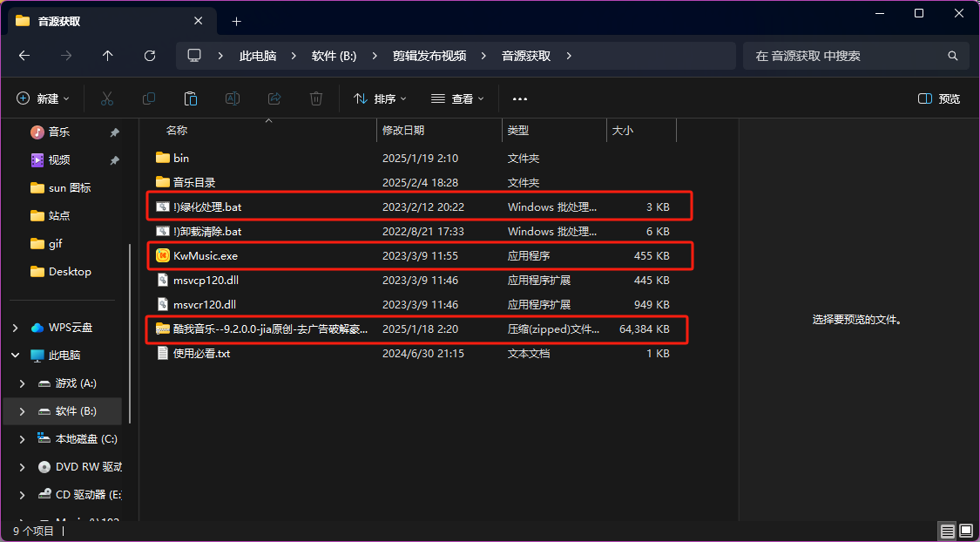Viewport: 980px width, 542px height.
Task: Expand the 游戏 (A:) drive node
Action: tap(23, 383)
